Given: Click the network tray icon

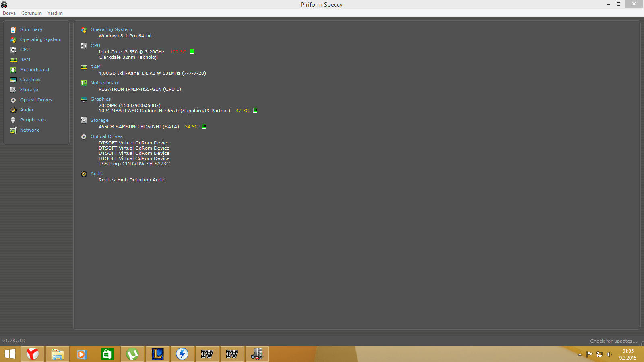Looking at the screenshot, I should coord(599,354).
